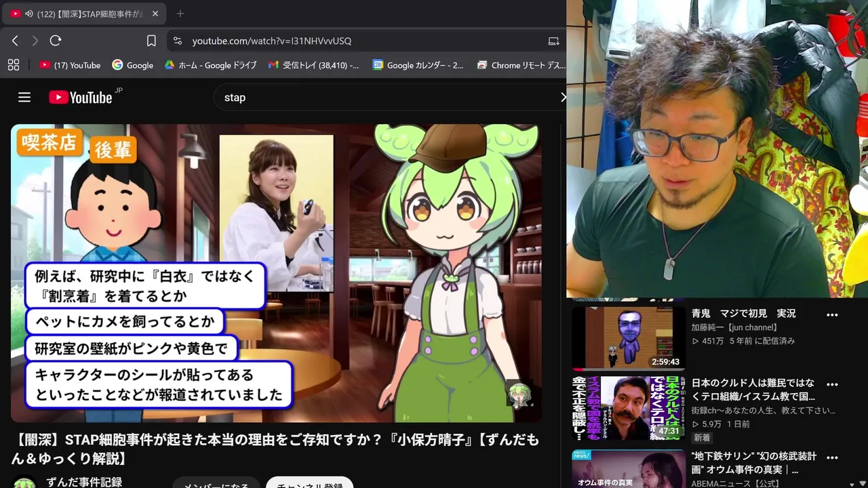This screenshot has height=488, width=868.
Task: Click the 451万 view count text
Action: coord(707,341)
